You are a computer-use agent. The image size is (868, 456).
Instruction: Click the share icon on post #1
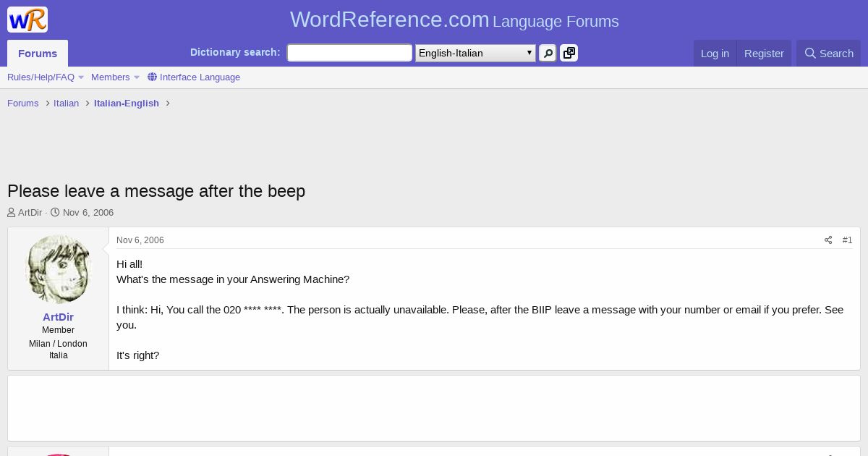[x=828, y=240]
